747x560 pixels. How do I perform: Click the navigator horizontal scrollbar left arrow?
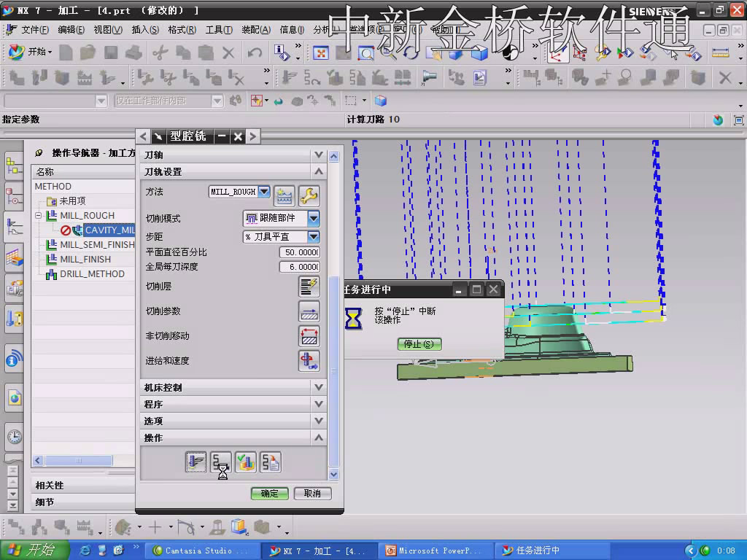38,461
